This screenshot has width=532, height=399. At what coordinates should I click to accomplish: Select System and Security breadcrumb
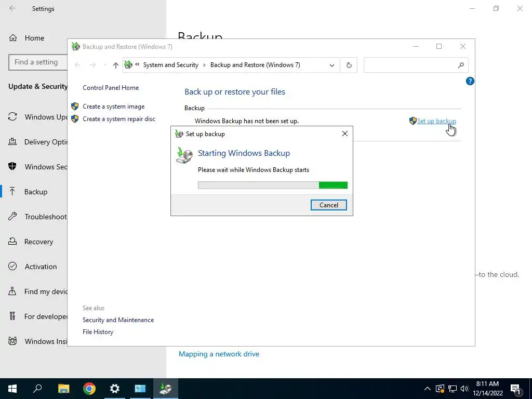pyautogui.click(x=170, y=65)
